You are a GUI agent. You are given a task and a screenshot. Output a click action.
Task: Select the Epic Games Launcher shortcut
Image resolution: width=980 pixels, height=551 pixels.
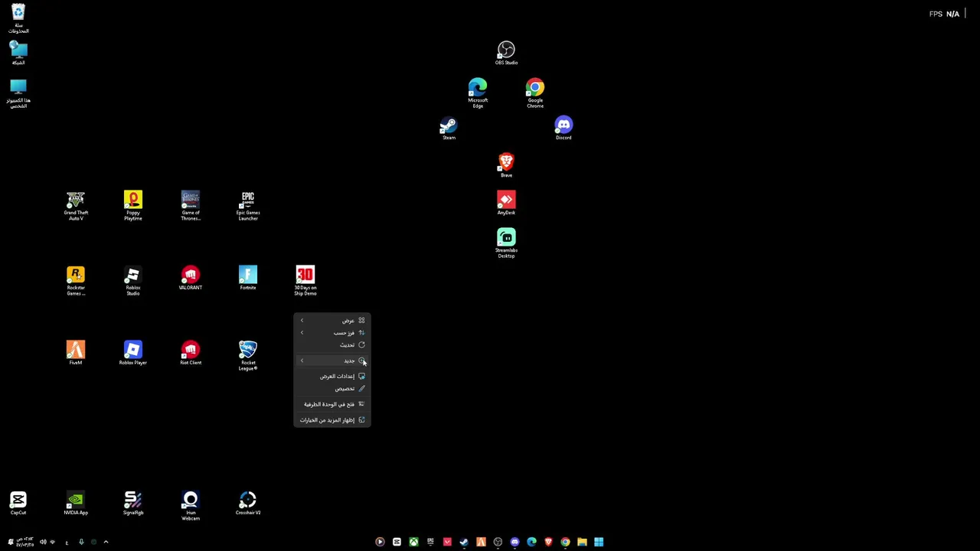point(248,206)
